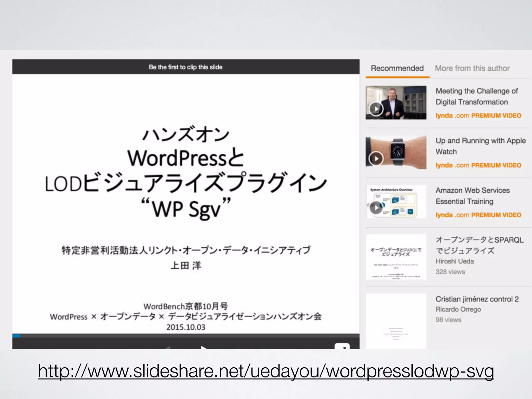Click the 98 views count
The image size is (532, 399).
pos(448,320)
